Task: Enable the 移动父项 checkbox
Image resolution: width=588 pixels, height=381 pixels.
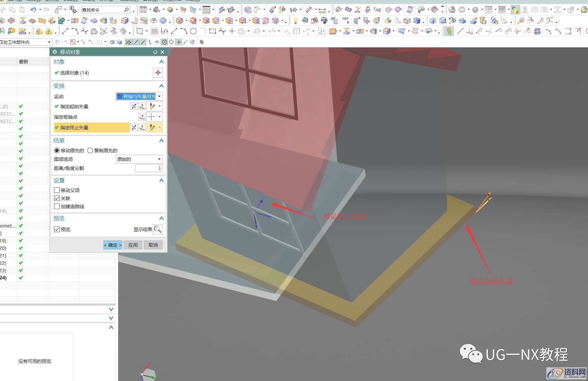Action: coord(57,190)
